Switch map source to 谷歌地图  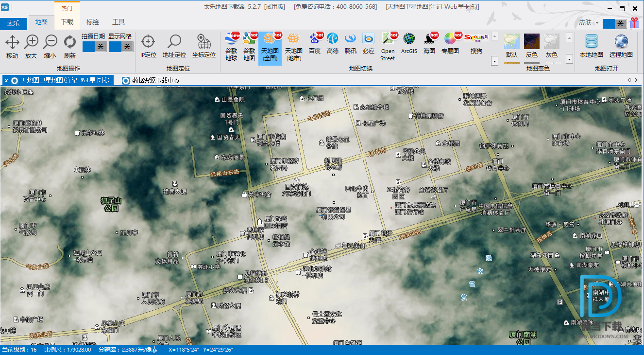pos(249,47)
